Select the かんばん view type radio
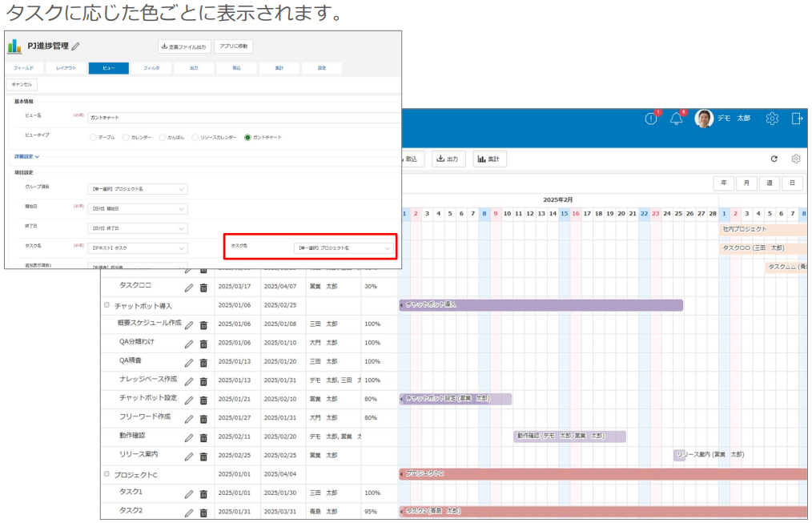 click(162, 137)
